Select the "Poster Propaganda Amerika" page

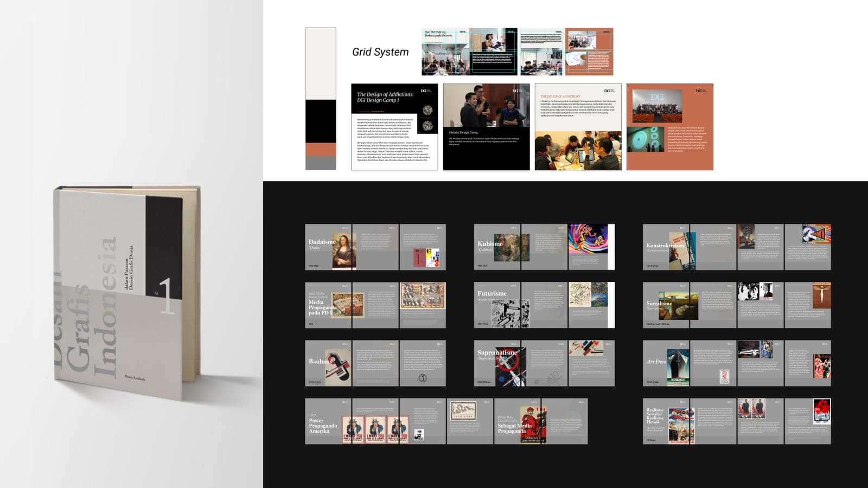click(x=328, y=421)
